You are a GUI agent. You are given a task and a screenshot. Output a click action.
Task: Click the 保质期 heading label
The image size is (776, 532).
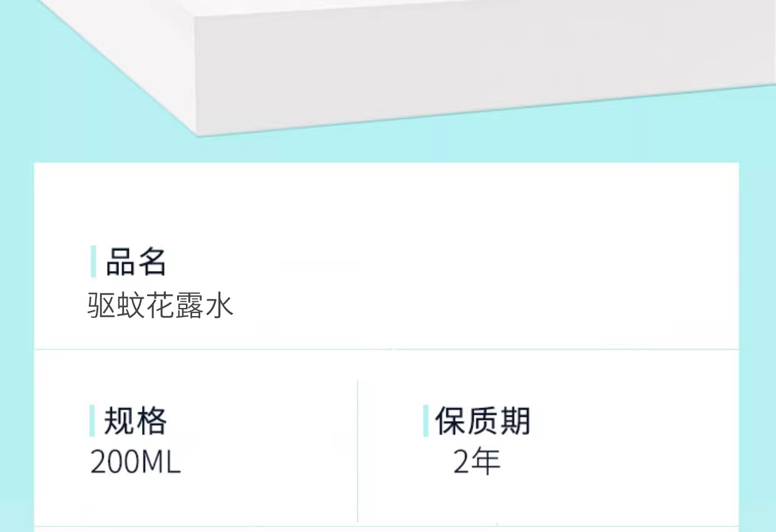[482, 421]
